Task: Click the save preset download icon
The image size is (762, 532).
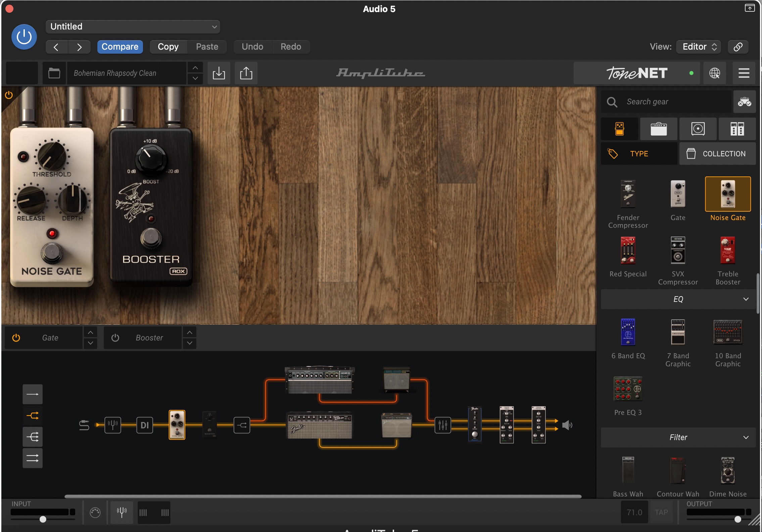Action: click(x=219, y=73)
